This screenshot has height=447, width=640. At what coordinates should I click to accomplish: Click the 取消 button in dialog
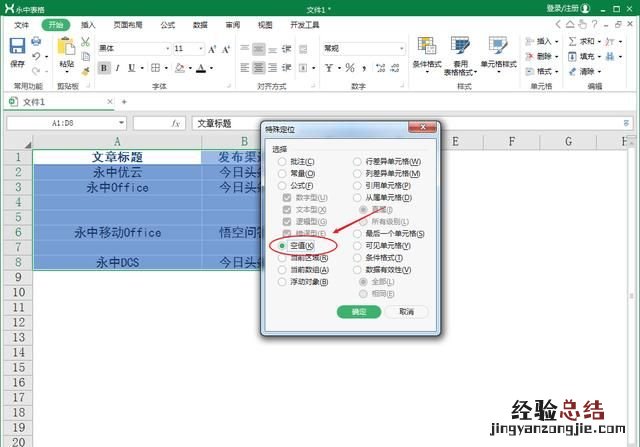tap(406, 311)
